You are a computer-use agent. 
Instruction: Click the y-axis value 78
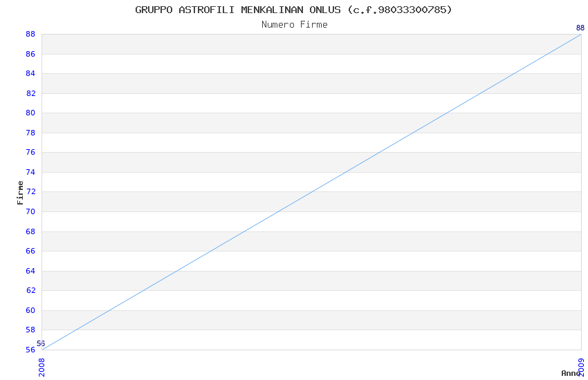pyautogui.click(x=30, y=133)
